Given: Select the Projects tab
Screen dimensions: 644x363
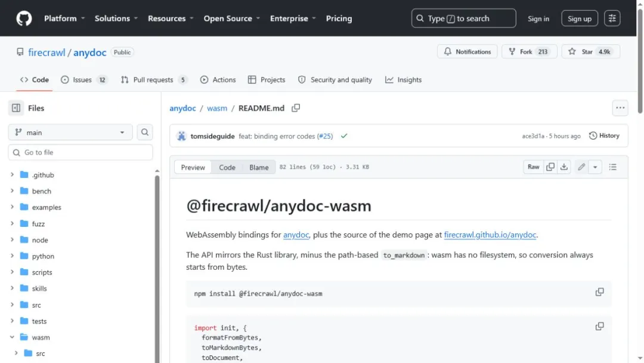Looking at the screenshot, I should (267, 80).
